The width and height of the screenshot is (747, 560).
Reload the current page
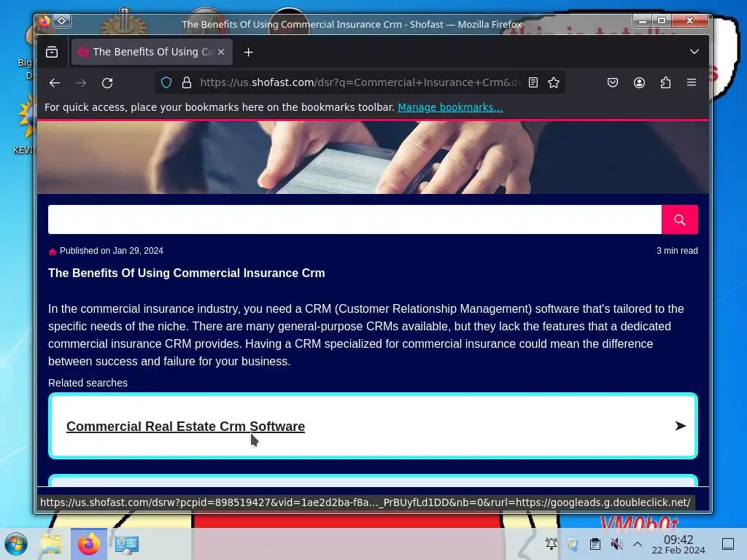pos(107,83)
